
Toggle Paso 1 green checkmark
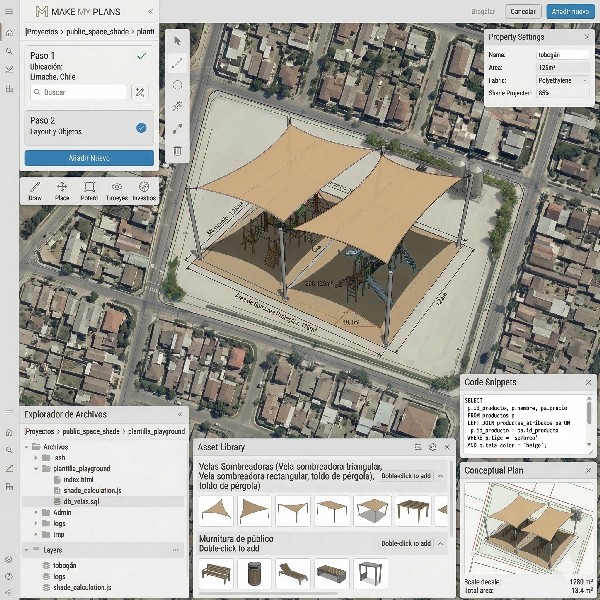tap(141, 56)
